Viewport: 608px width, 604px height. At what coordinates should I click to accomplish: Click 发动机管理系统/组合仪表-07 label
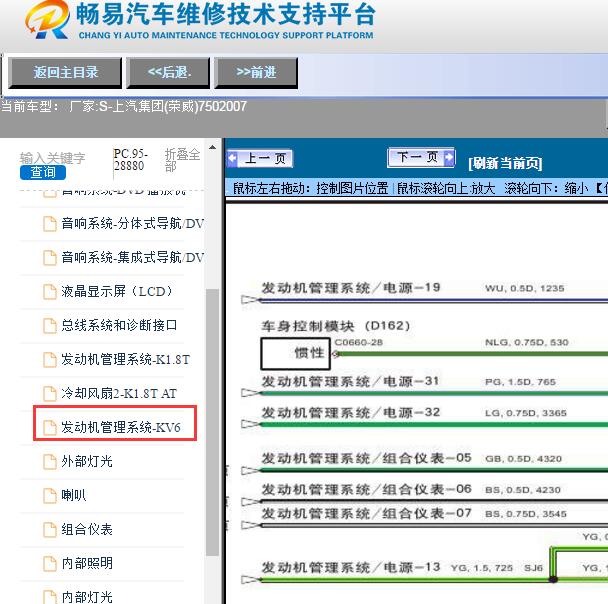point(366,514)
